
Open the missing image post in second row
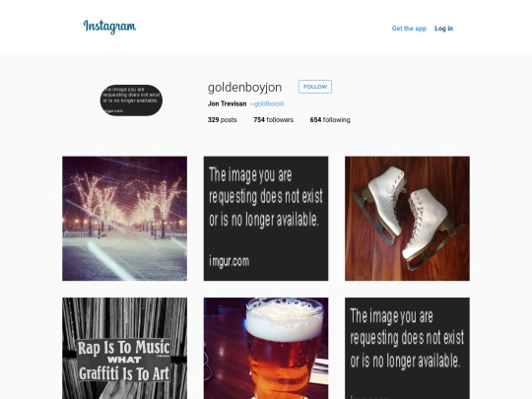click(407, 349)
